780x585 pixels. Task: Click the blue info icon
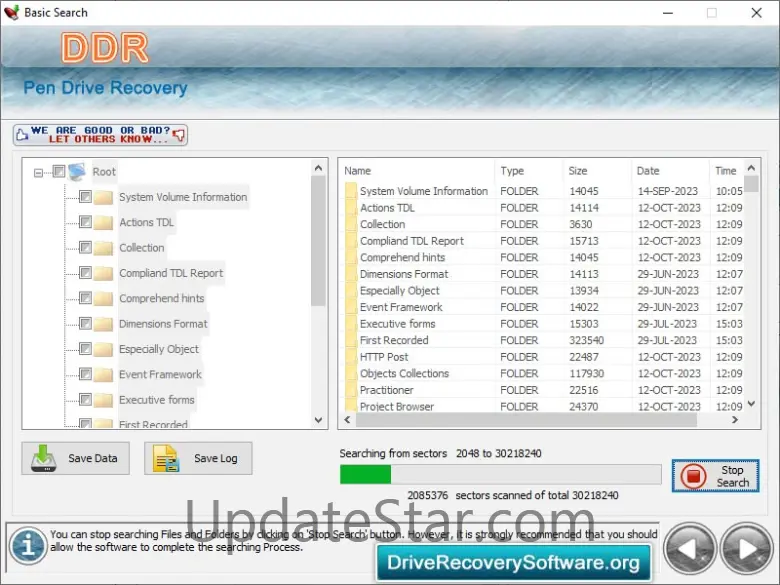click(28, 546)
